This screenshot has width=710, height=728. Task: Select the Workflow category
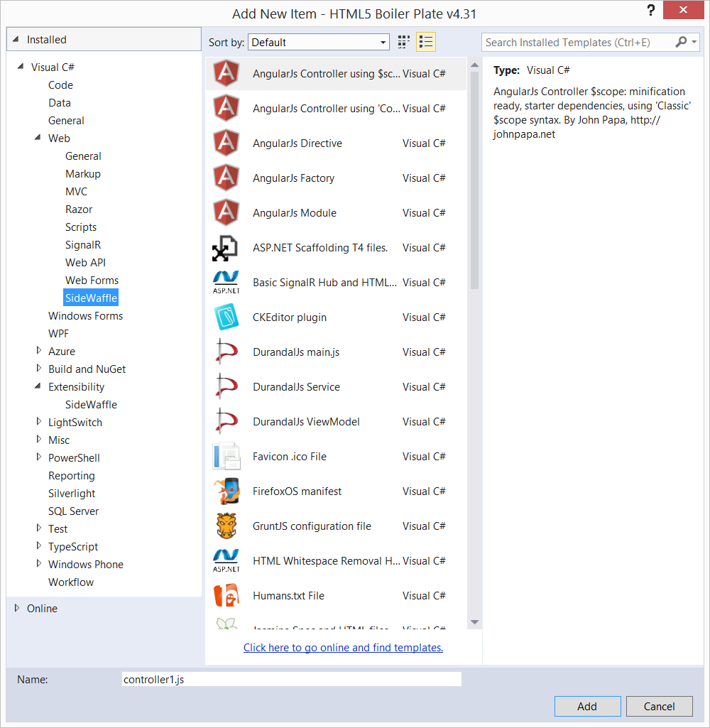tap(70, 582)
